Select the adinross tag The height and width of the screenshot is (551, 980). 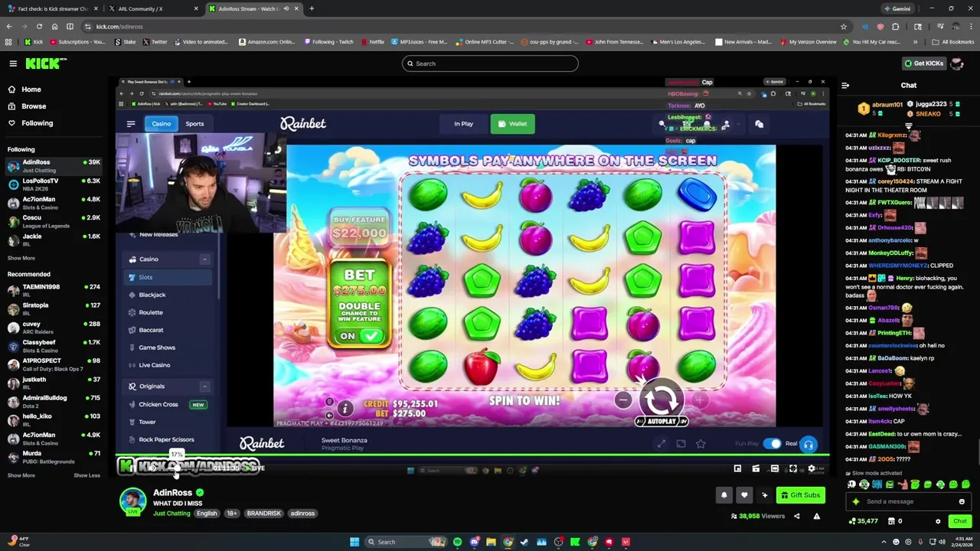coord(302,514)
